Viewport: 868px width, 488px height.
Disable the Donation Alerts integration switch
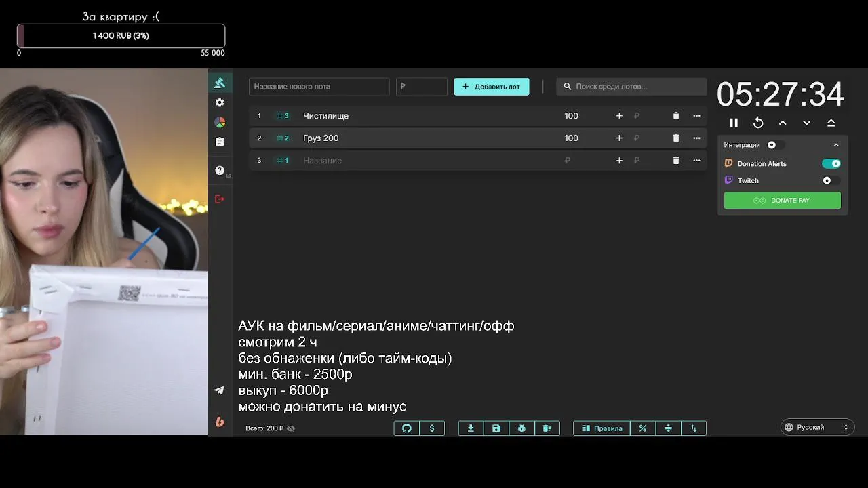831,163
